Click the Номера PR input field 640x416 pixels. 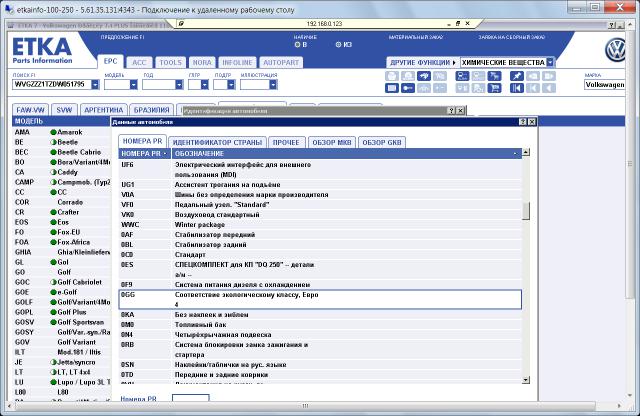click(191, 398)
